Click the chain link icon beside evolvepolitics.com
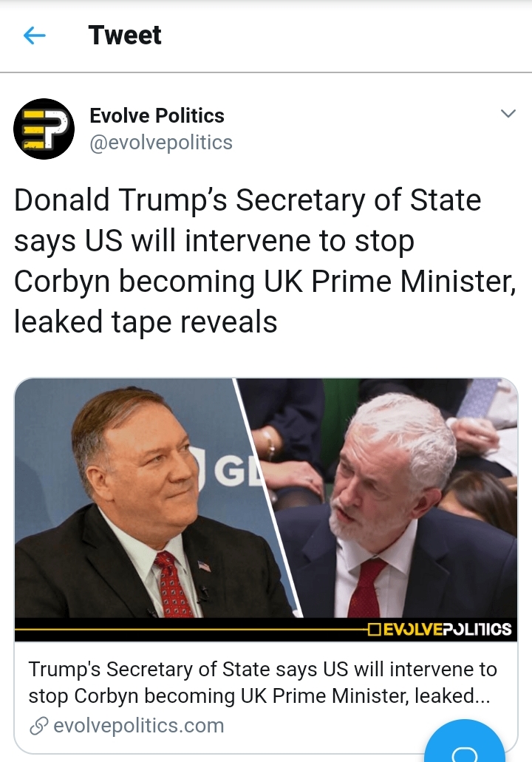This screenshot has width=532, height=762. 38,726
